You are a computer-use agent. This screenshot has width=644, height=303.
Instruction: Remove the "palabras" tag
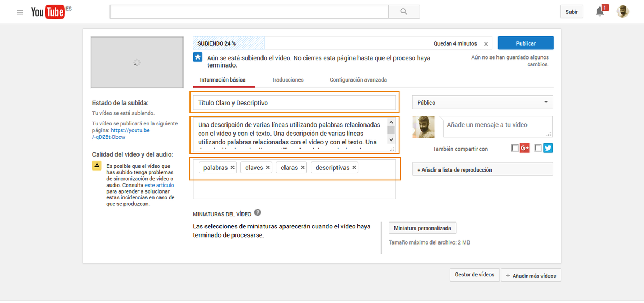click(232, 168)
